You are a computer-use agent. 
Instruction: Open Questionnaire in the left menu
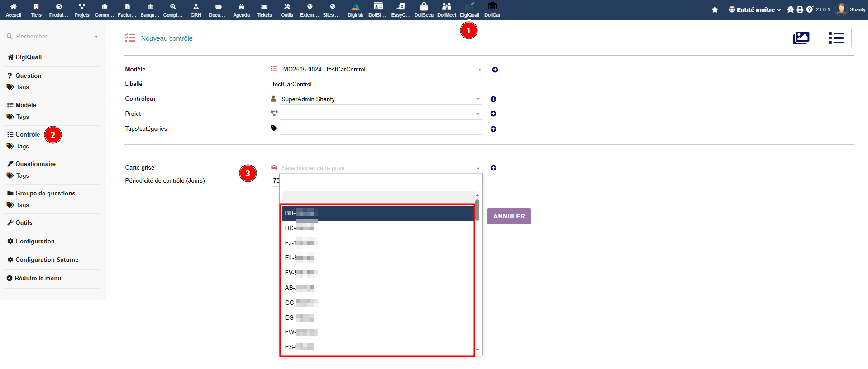(35, 164)
